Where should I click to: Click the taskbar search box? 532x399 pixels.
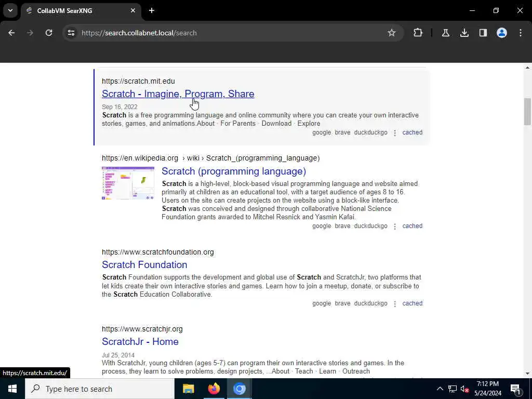[100, 389]
